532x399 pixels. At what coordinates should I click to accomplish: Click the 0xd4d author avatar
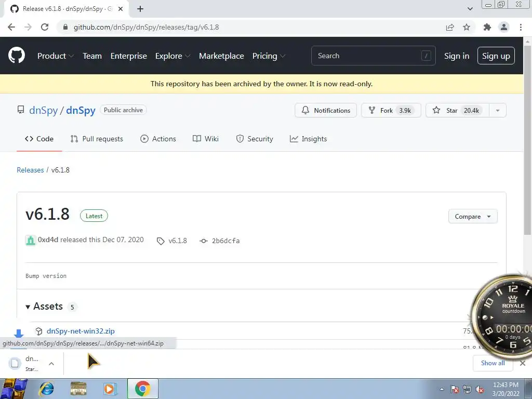[31, 240]
